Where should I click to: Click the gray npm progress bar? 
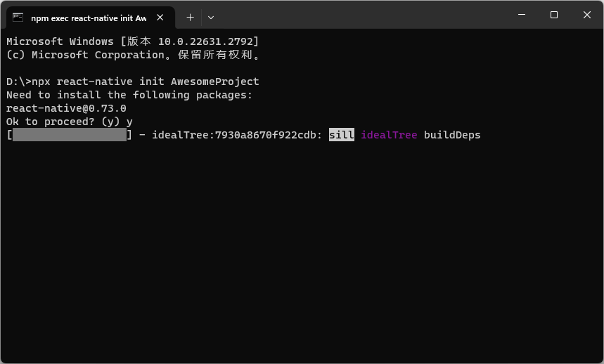70,135
